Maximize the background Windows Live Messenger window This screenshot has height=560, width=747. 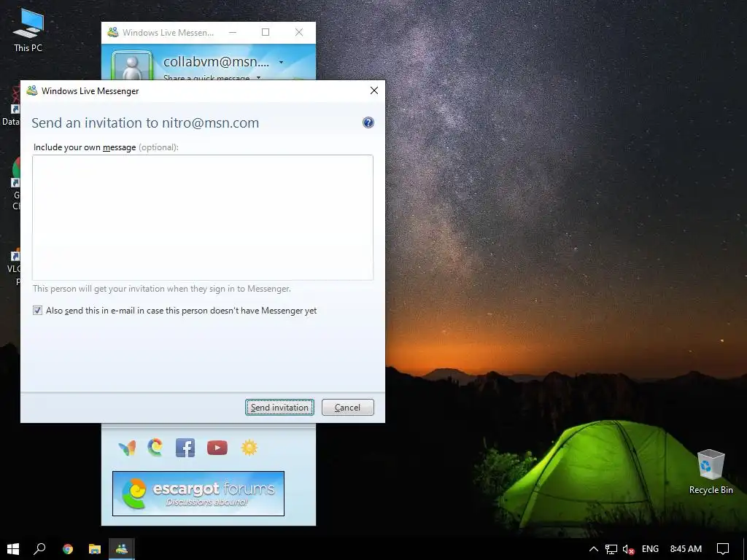click(266, 32)
